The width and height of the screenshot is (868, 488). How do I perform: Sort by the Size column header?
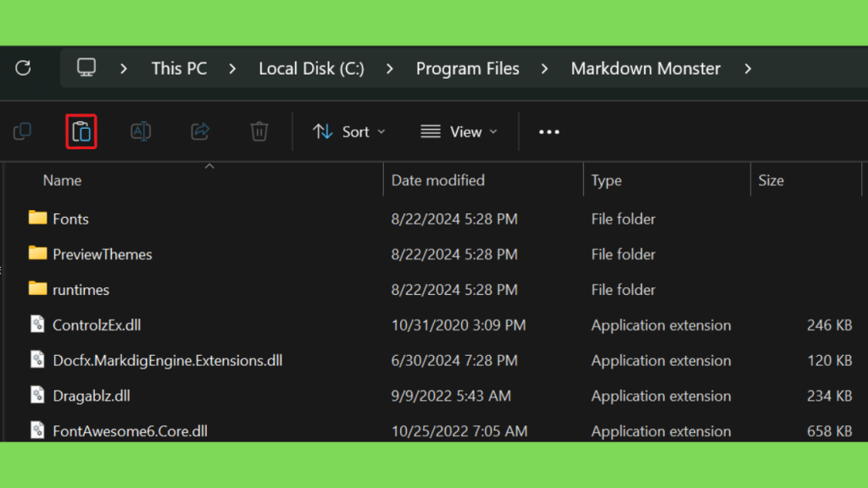771,180
